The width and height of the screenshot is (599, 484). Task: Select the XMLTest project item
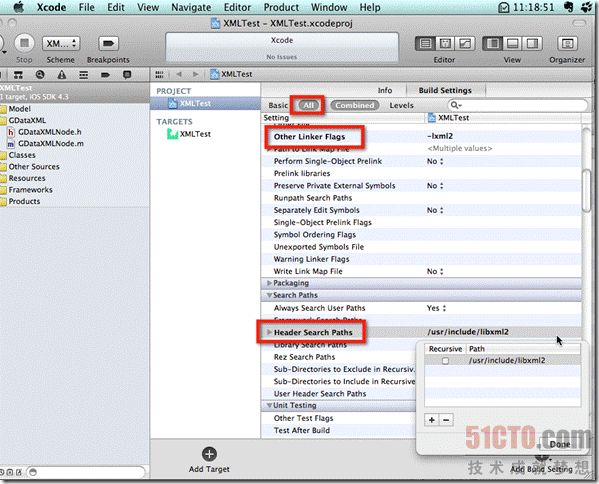click(x=205, y=103)
